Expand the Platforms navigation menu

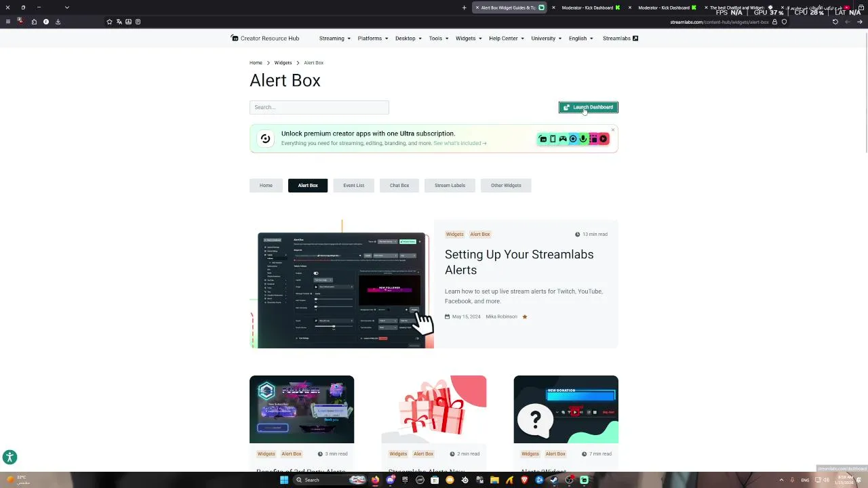tap(372, 38)
